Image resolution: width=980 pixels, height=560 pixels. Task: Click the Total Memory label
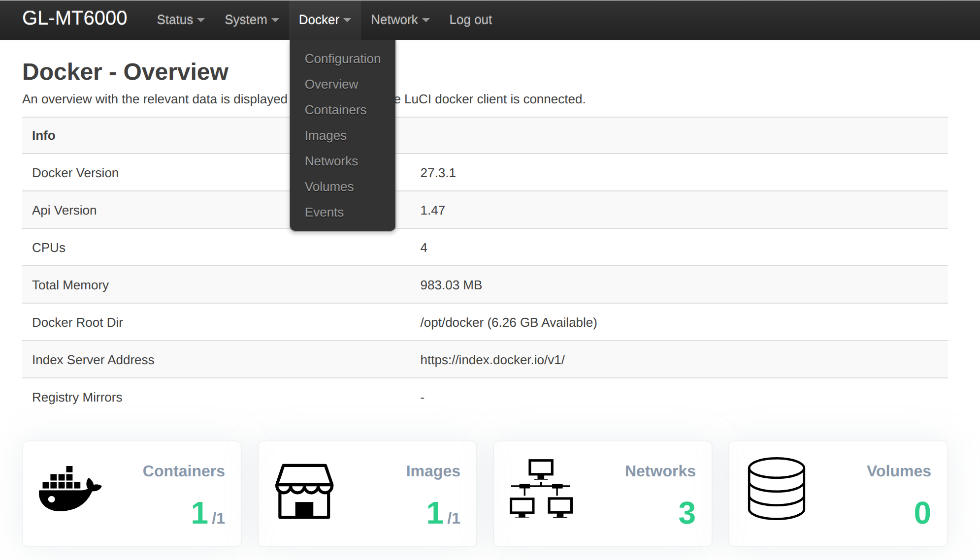point(70,285)
